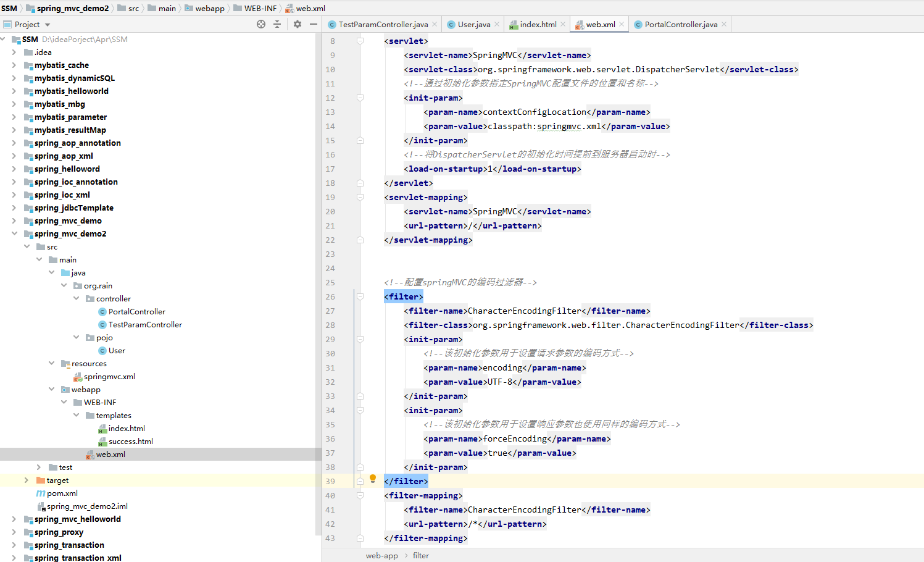Screen dimensions: 924x562
Task: Collapse the templates folder node
Action: pyautogui.click(x=77, y=415)
